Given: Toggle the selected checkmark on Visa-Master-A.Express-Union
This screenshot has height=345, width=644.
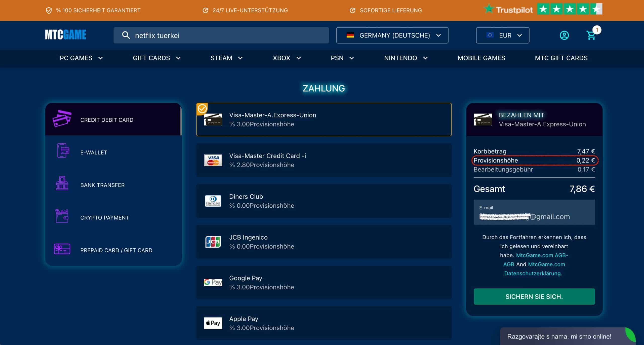Looking at the screenshot, I should [x=202, y=109].
